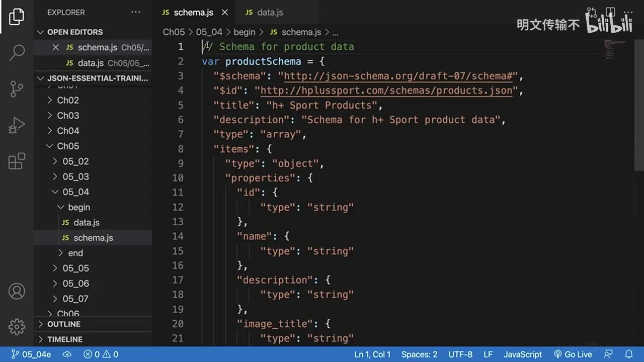Expand the Ch04 folder

coord(93,131)
